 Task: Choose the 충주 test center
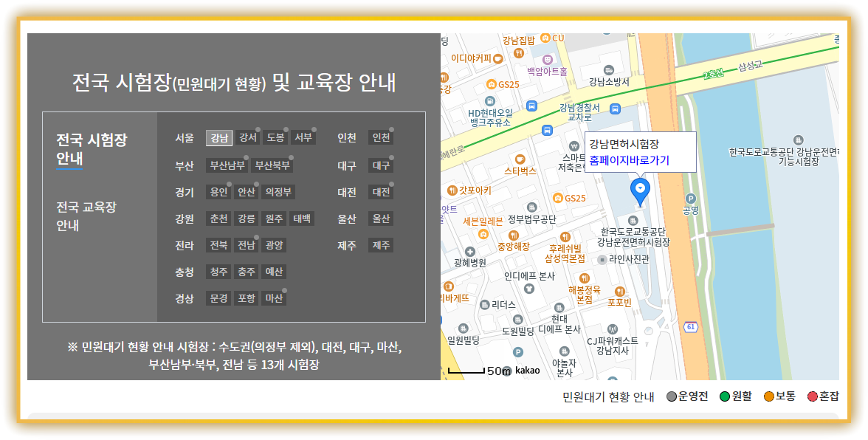point(247,272)
